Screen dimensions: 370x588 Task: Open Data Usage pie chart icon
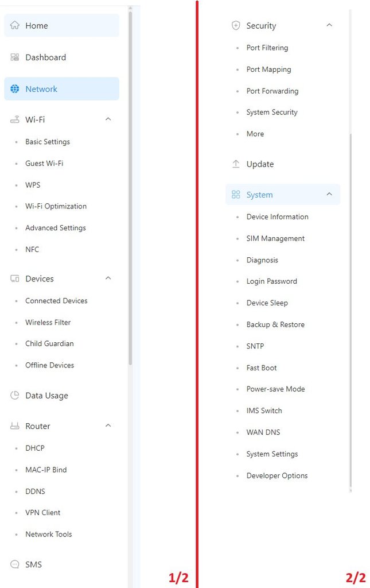pos(15,396)
